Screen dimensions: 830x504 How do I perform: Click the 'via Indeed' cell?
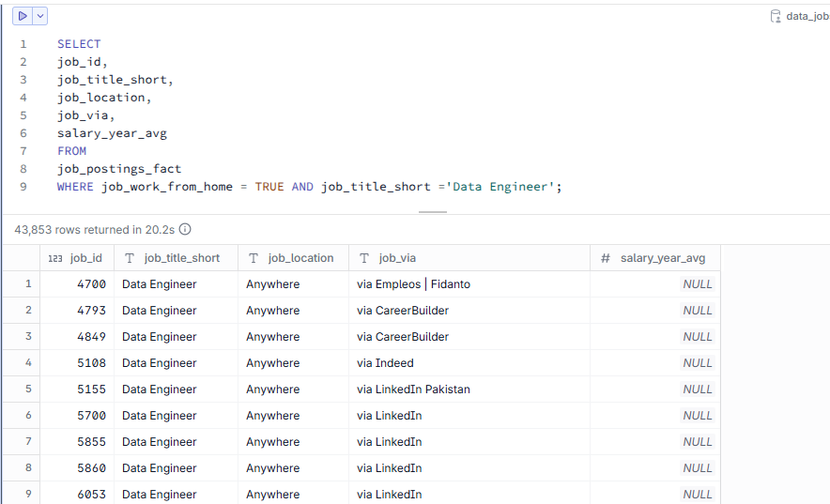tap(469, 363)
